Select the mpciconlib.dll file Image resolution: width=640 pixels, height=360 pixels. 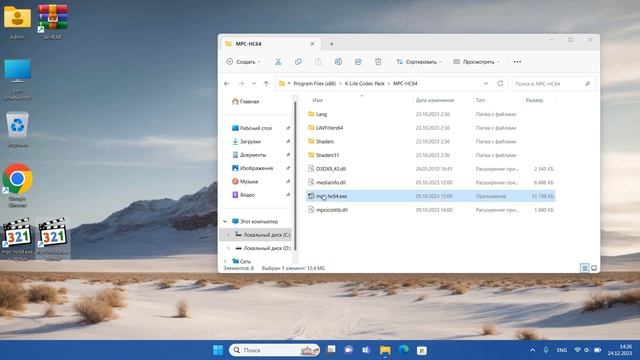pyautogui.click(x=431, y=210)
